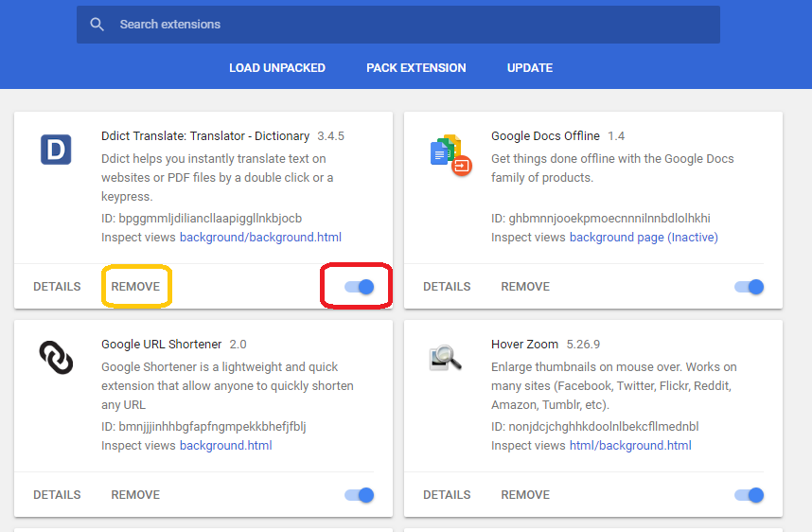This screenshot has width=812, height=532.
Task: Click the search magnifier icon
Action: [x=97, y=25]
